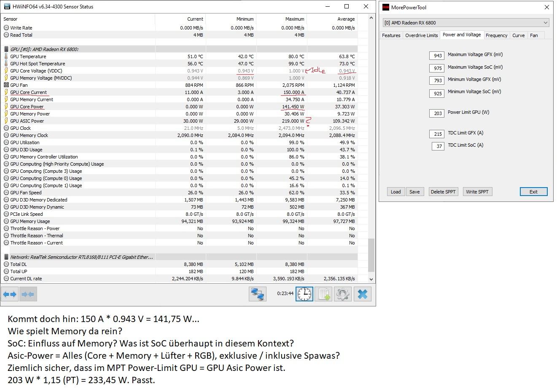Screen dimensions: 557x392
Task: Focus the Maximum Voltage SoC (mV) field
Action: pos(437,68)
